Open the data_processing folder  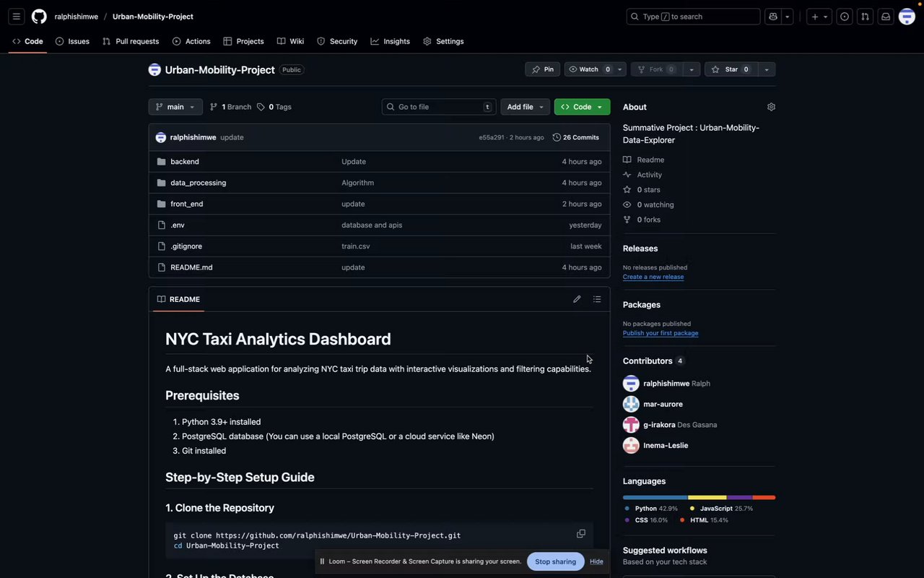coord(199,183)
